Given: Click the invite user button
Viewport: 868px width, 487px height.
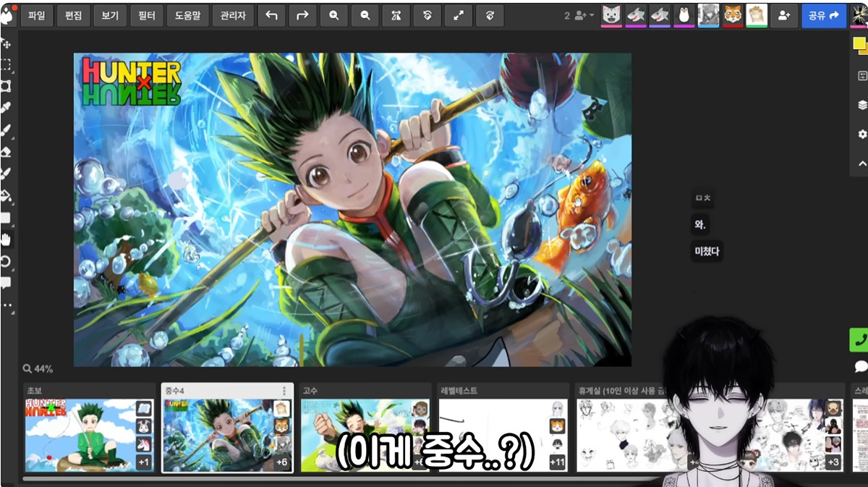Looking at the screenshot, I should click(784, 15).
